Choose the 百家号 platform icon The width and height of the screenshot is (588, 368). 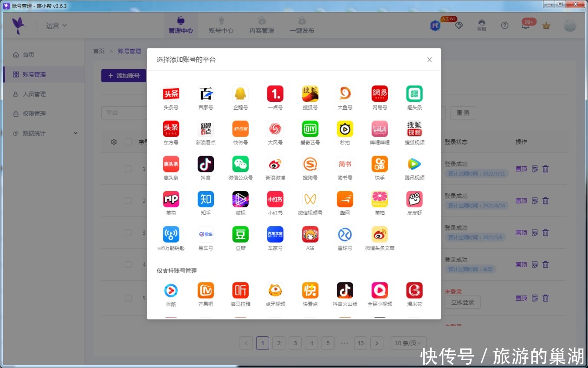tap(206, 94)
